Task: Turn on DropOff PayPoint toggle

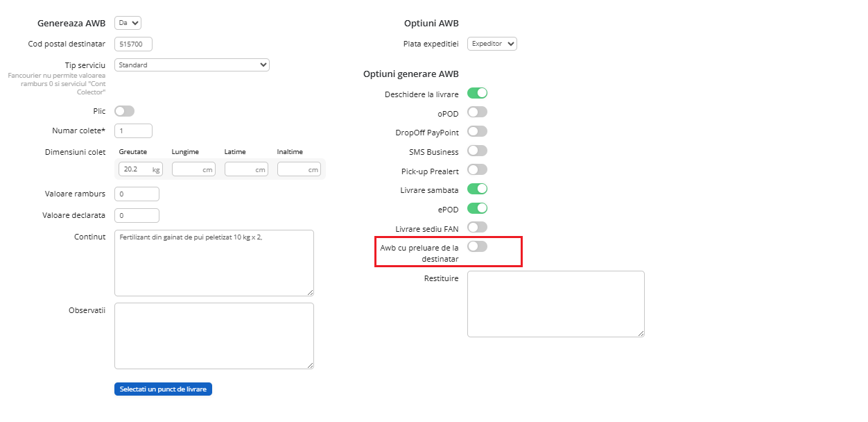Action: coord(477,131)
